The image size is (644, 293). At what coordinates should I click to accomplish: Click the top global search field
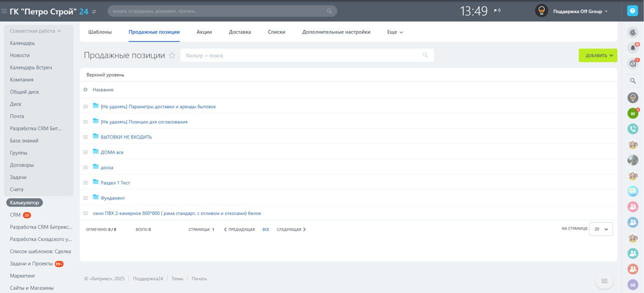[222, 11]
